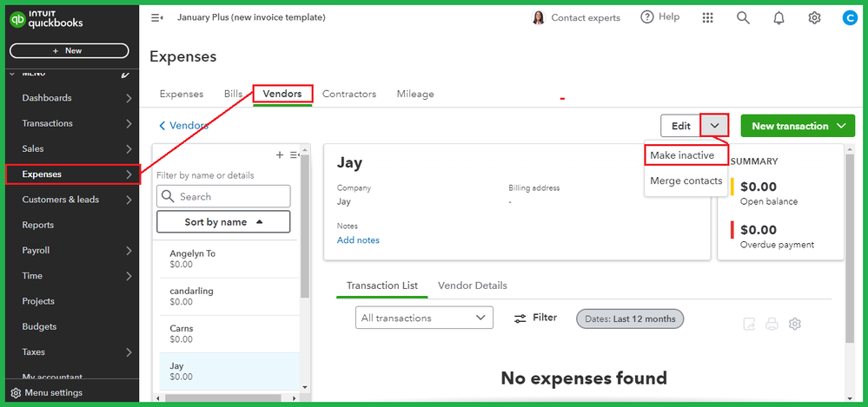Export the transaction list icon
The height and width of the screenshot is (407, 868).
[748, 324]
